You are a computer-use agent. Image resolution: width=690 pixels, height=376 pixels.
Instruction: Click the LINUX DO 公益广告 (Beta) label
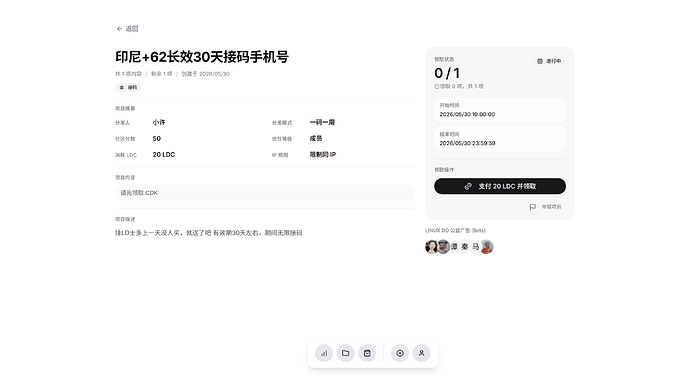point(455,230)
